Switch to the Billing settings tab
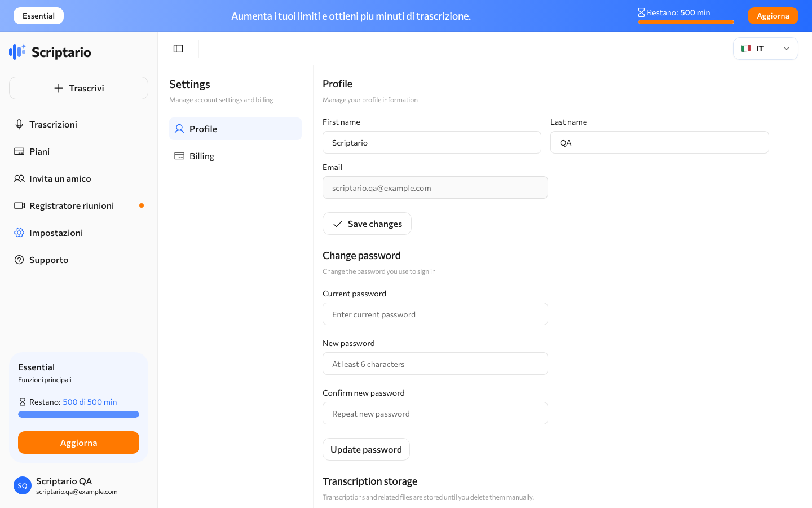The width and height of the screenshot is (812, 508). pos(235,156)
